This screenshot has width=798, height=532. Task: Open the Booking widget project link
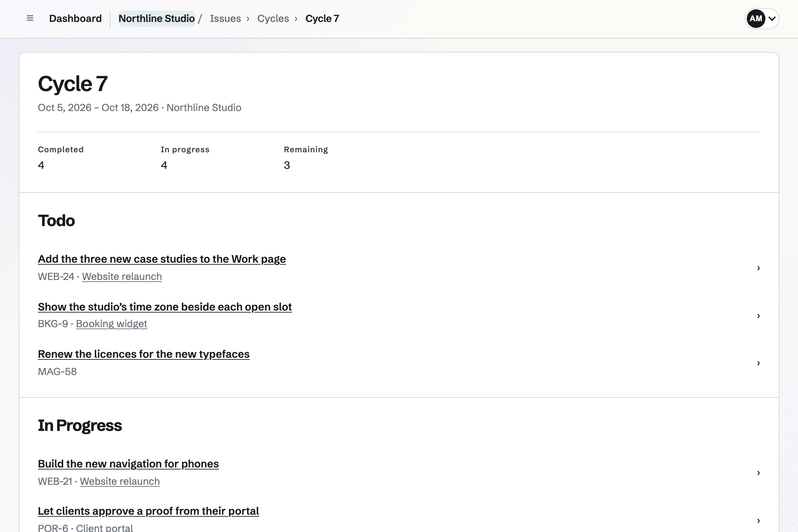click(x=111, y=324)
